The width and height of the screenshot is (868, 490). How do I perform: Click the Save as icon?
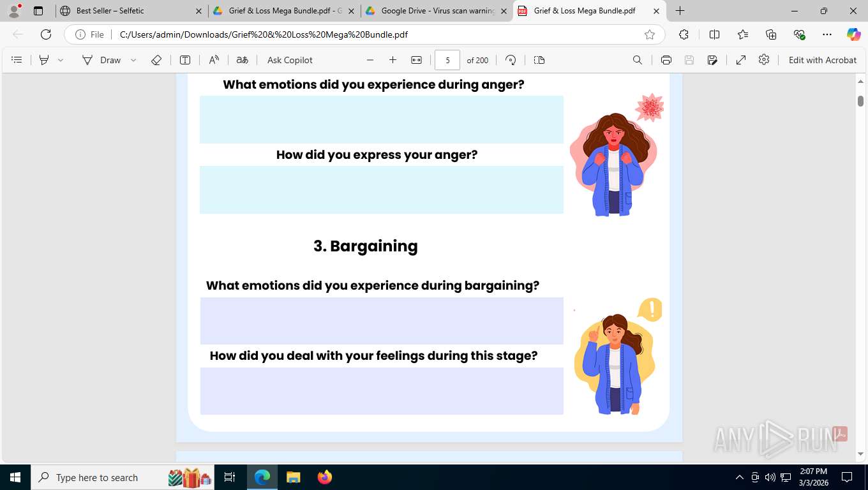pyautogui.click(x=712, y=60)
